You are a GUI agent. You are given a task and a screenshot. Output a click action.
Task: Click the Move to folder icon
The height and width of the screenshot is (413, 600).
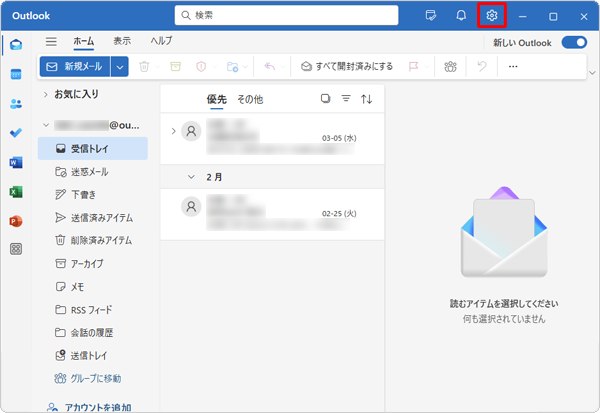click(232, 67)
